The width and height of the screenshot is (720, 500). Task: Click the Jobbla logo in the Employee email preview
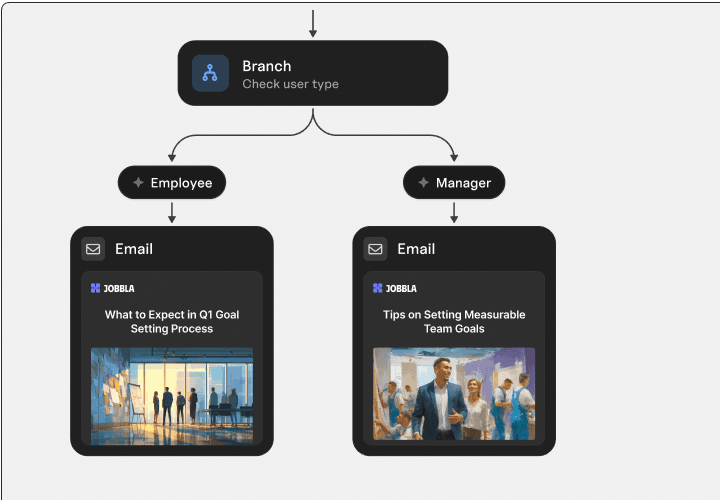112,288
